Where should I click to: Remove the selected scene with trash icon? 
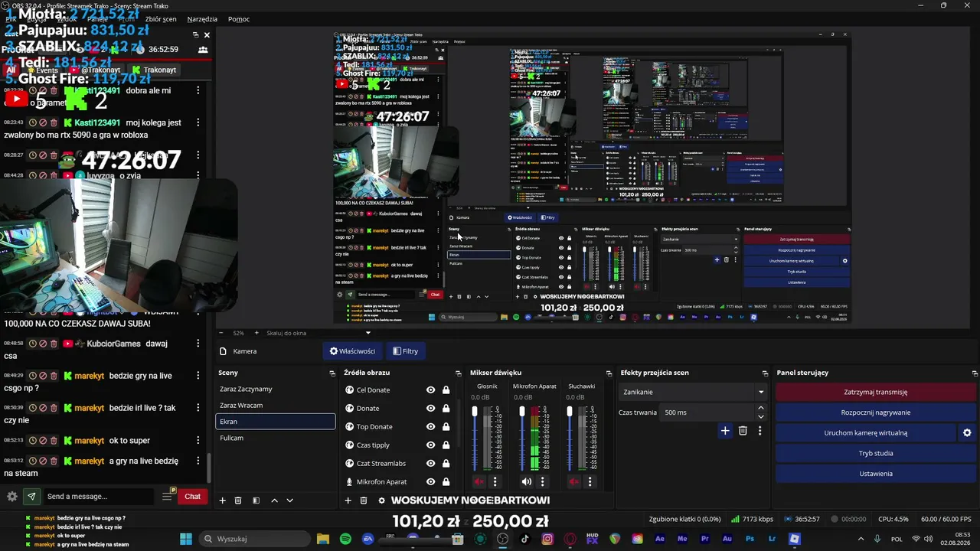coord(238,500)
